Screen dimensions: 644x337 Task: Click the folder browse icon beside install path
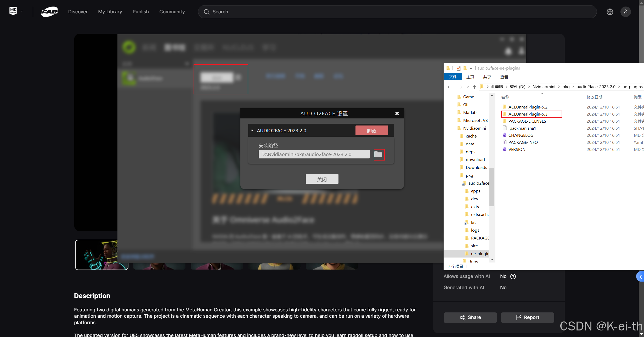pyautogui.click(x=378, y=155)
